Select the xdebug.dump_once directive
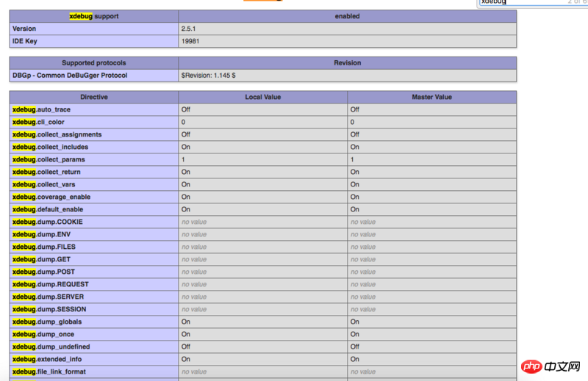Viewport: 588px width, 381px height. pos(94,334)
